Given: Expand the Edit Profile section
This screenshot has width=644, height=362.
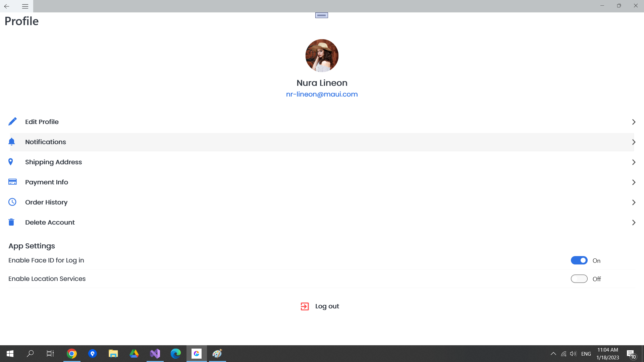Looking at the screenshot, I should [633, 122].
